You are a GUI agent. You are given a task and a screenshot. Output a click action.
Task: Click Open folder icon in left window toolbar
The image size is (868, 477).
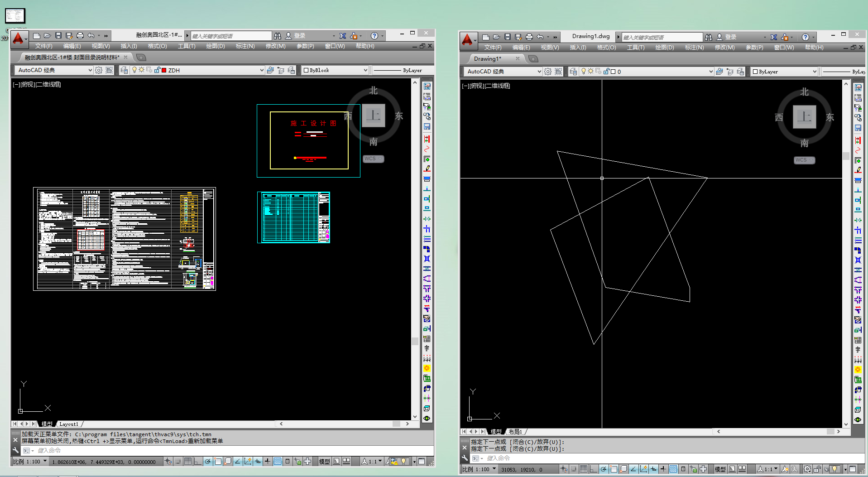click(x=47, y=36)
